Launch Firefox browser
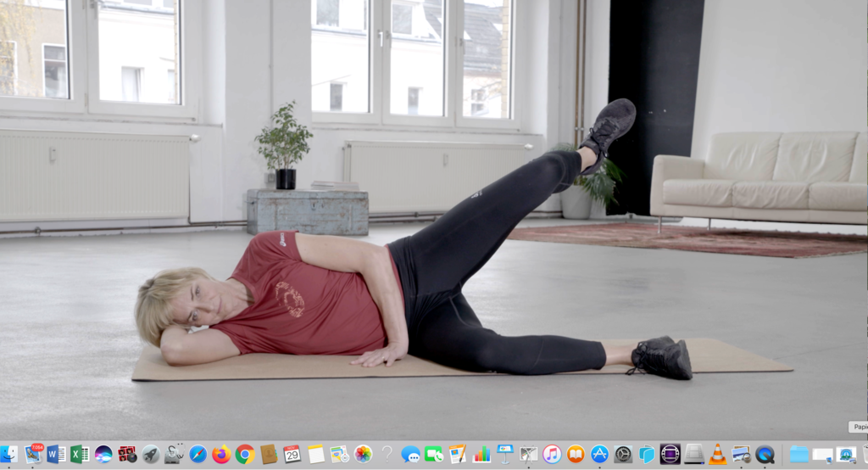Screen dimensions: 868x470 pos(221,454)
